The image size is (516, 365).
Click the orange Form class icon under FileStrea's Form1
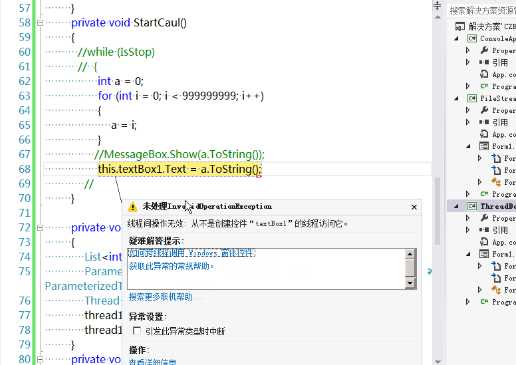[496, 182]
